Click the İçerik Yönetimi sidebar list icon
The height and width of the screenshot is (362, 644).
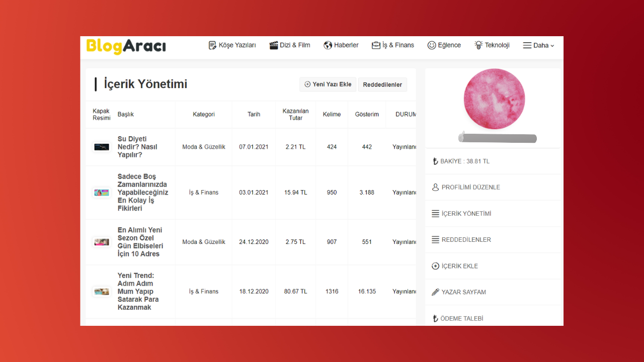(435, 214)
